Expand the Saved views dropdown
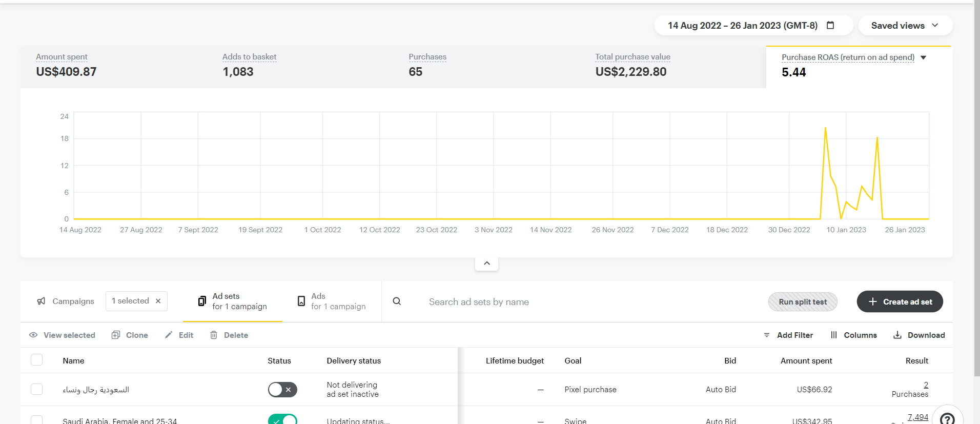980x424 pixels. (905, 25)
